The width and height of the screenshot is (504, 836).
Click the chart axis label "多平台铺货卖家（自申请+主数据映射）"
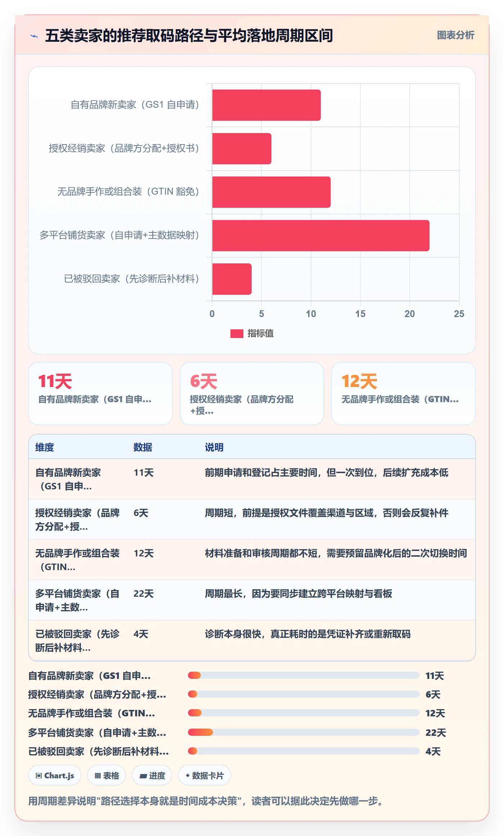[120, 235]
